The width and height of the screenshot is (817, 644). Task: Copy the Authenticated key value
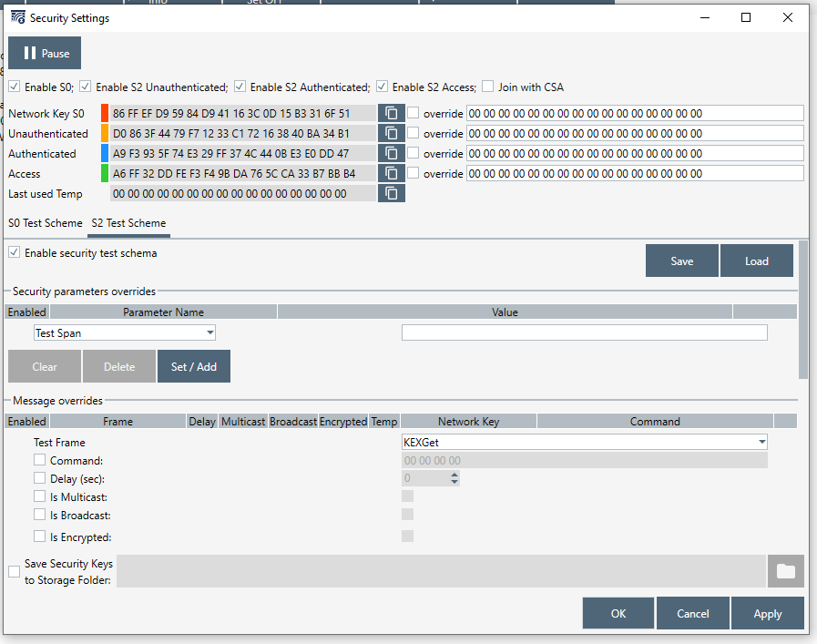[391, 153]
